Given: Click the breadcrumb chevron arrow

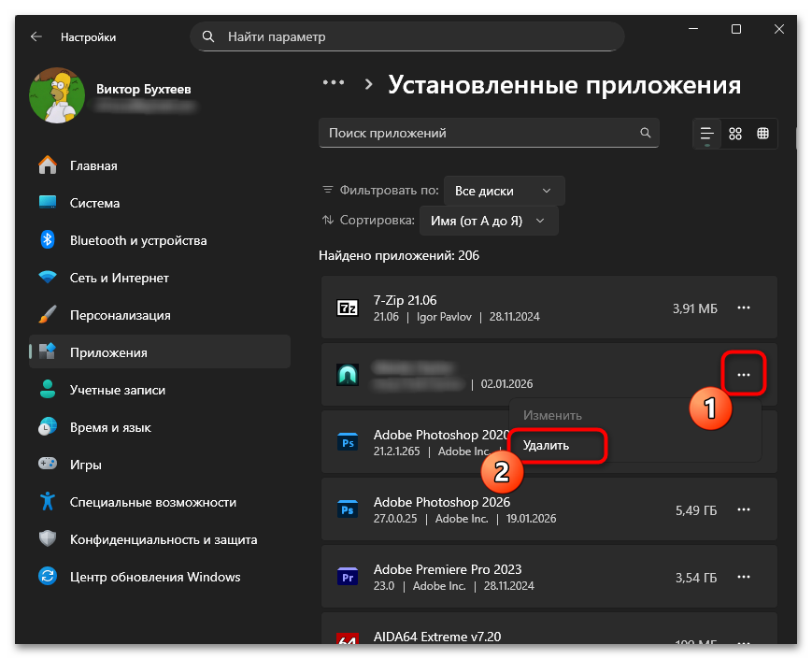Looking at the screenshot, I should [368, 84].
